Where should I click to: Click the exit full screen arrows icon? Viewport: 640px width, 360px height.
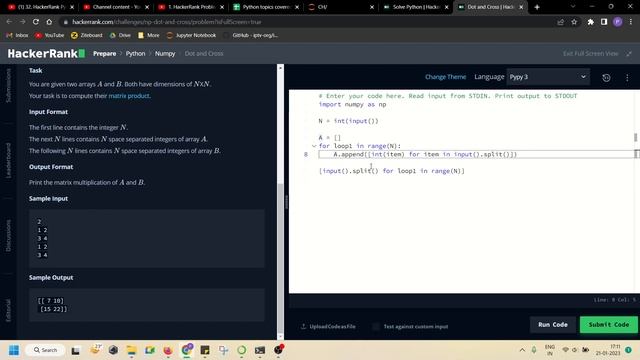click(629, 53)
